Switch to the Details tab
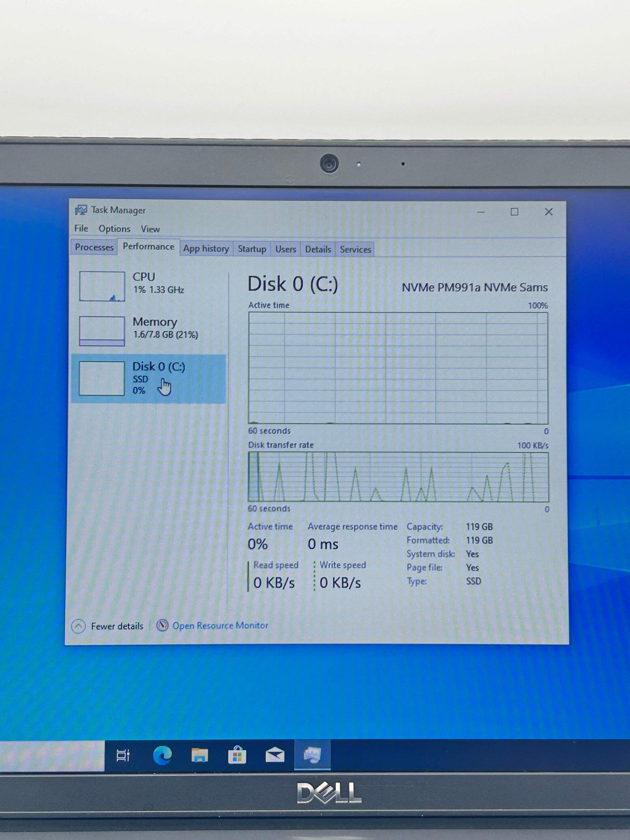The image size is (630, 840). 318,249
